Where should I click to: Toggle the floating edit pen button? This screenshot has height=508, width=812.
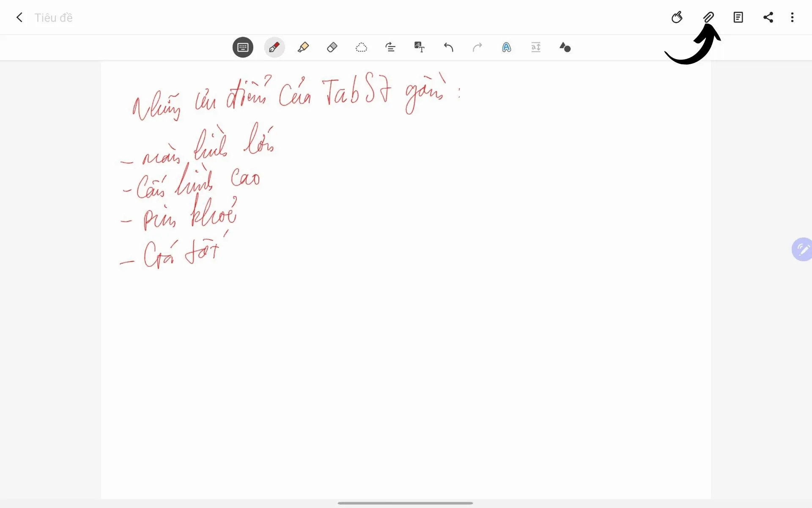802,249
